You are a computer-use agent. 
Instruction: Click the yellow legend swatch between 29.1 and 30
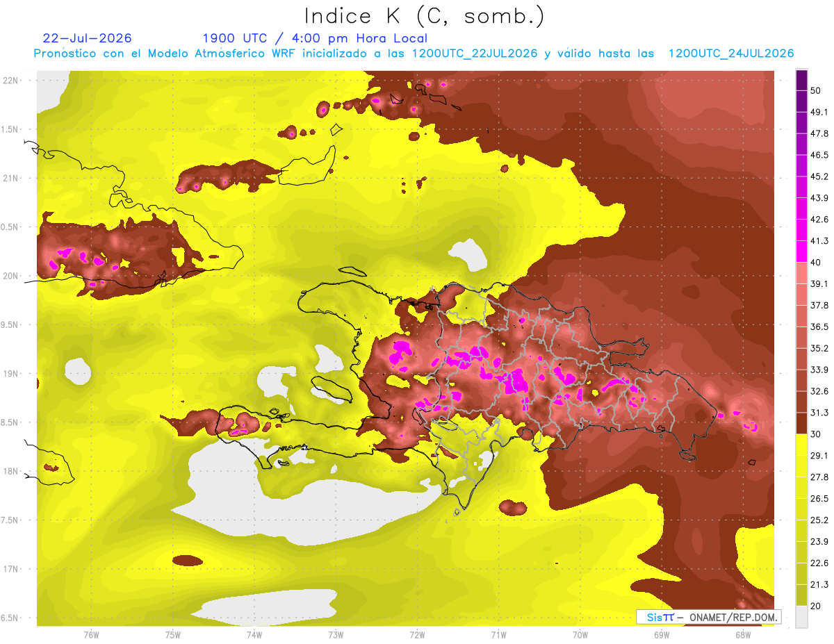[801, 445]
